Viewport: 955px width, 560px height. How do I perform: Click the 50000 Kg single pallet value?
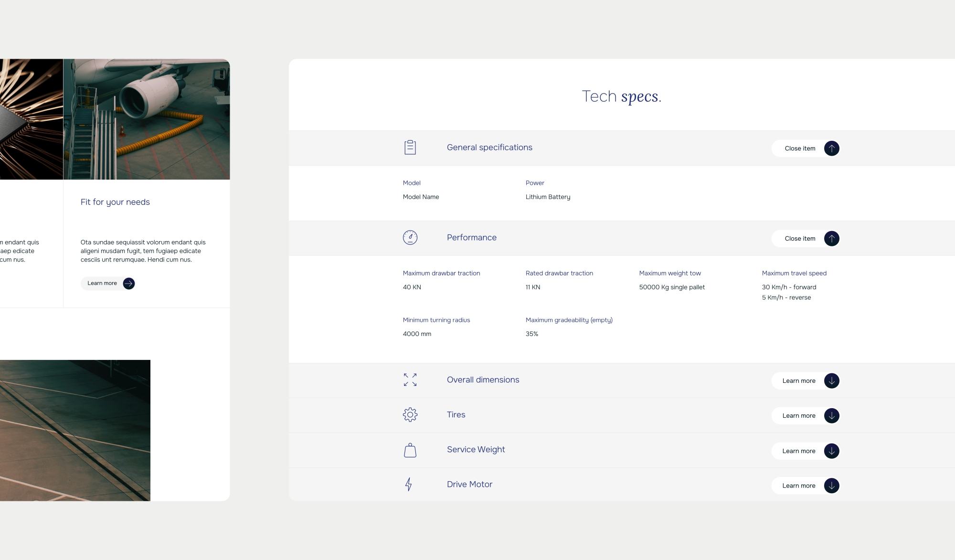[x=672, y=287]
